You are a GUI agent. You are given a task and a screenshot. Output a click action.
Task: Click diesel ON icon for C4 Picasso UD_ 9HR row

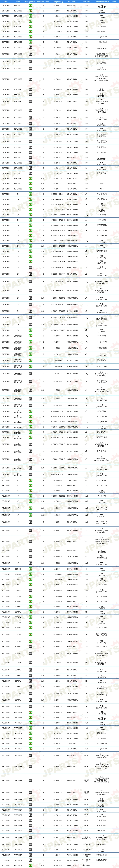(x=30, y=451)
